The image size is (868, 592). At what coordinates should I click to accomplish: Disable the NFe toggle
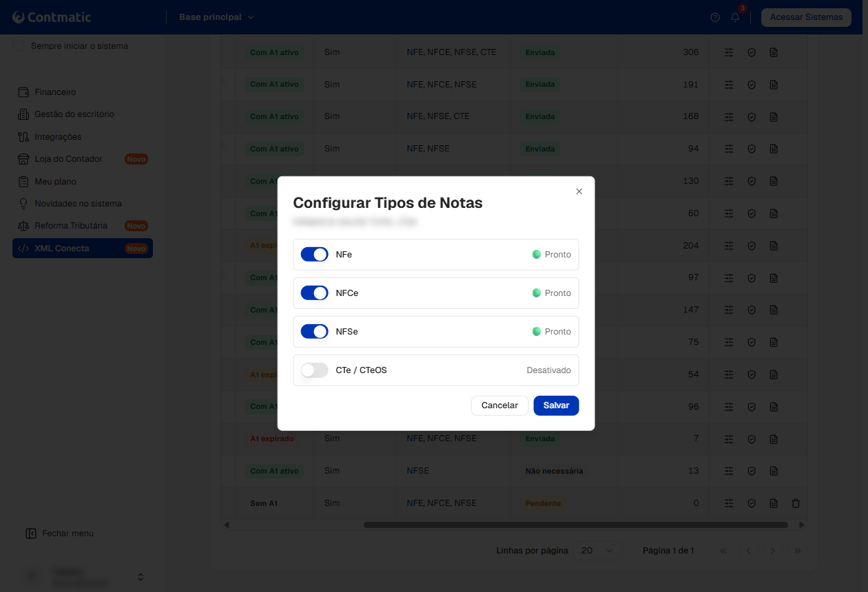314,255
